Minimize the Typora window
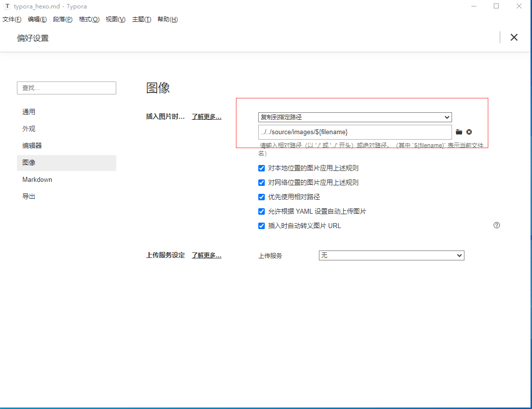Image resolution: width=532 pixels, height=409 pixels. point(474,6)
